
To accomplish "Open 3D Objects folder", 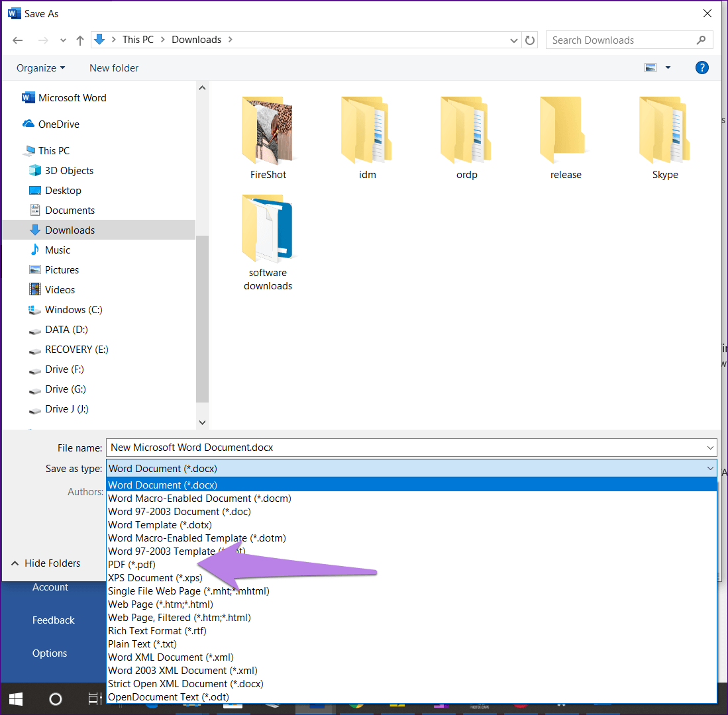I will click(x=61, y=171).
